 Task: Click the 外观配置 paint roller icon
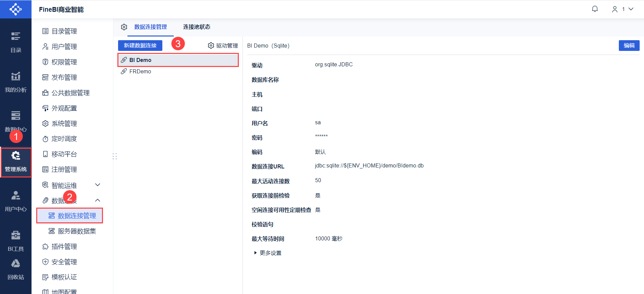pyautogui.click(x=45, y=108)
